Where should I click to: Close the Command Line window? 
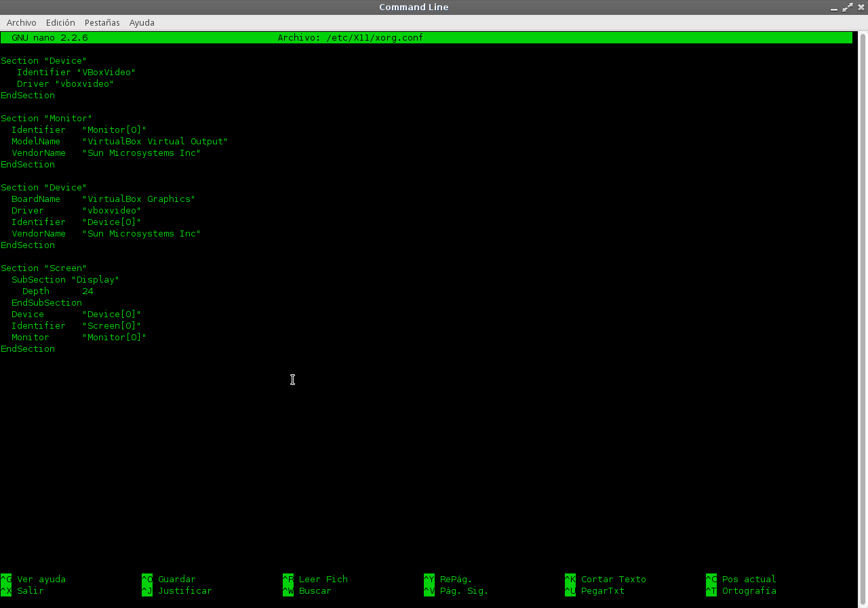[861, 7]
